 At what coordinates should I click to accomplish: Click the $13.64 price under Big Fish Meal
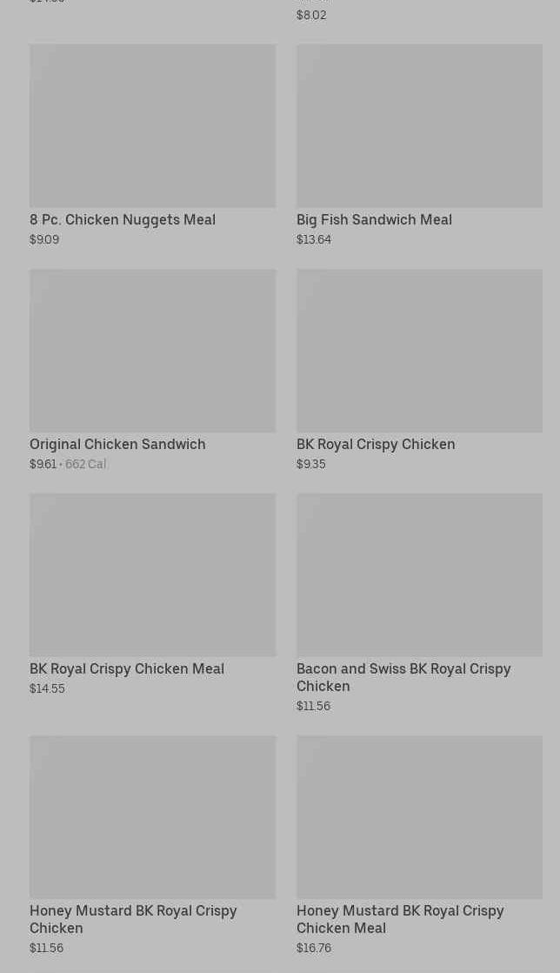click(x=314, y=239)
